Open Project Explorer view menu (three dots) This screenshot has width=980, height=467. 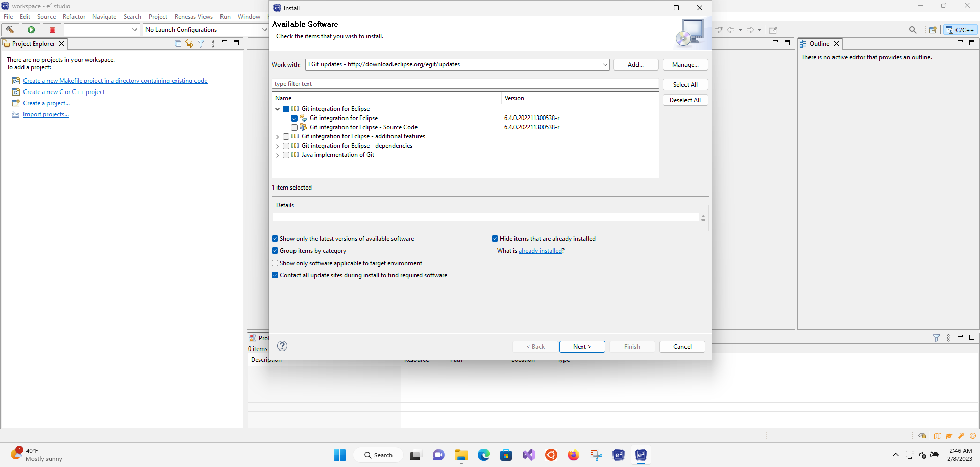213,44
